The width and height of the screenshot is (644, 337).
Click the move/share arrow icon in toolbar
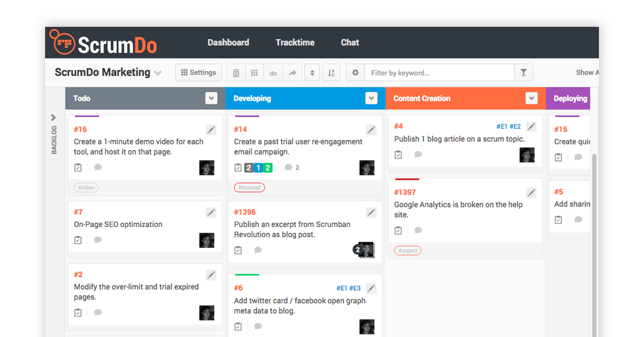click(292, 73)
